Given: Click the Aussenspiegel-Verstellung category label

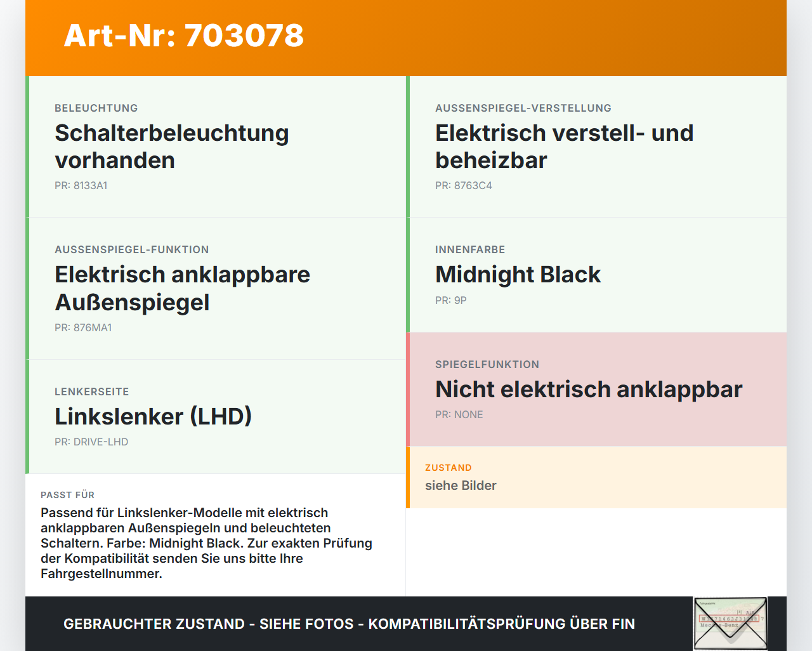Looking at the screenshot, I should point(523,108).
